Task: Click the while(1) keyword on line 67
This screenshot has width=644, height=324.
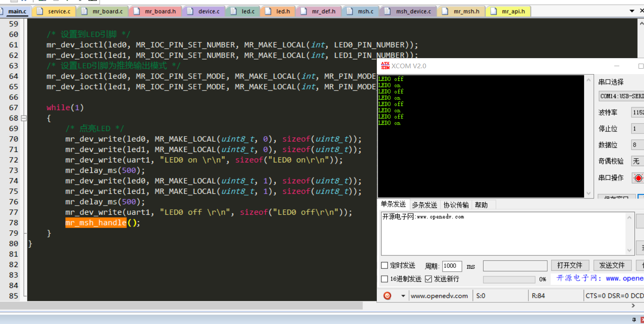Action: coord(65,108)
